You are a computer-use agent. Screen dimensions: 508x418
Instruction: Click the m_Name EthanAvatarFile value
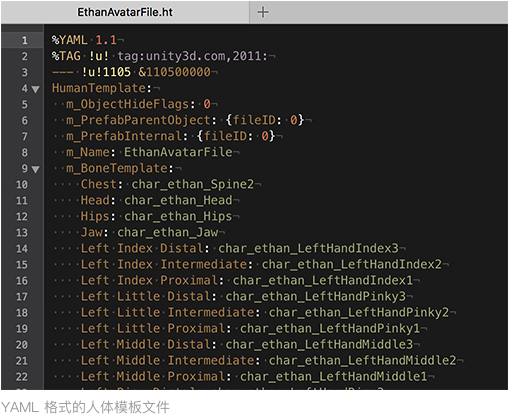178,152
